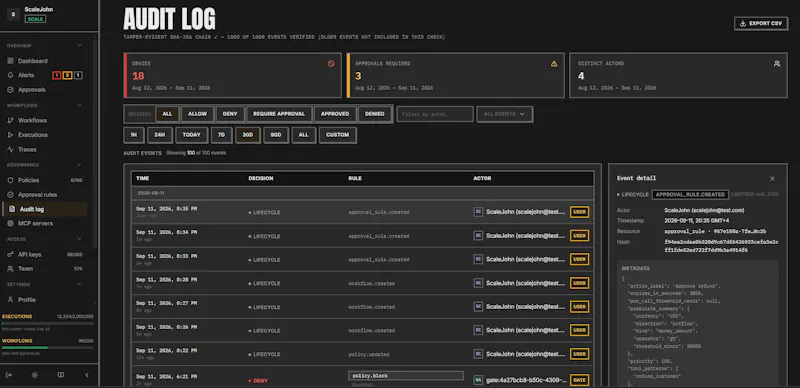This screenshot has width=800, height=388.
Task: Filter decisions by ALLOW
Action: point(197,114)
